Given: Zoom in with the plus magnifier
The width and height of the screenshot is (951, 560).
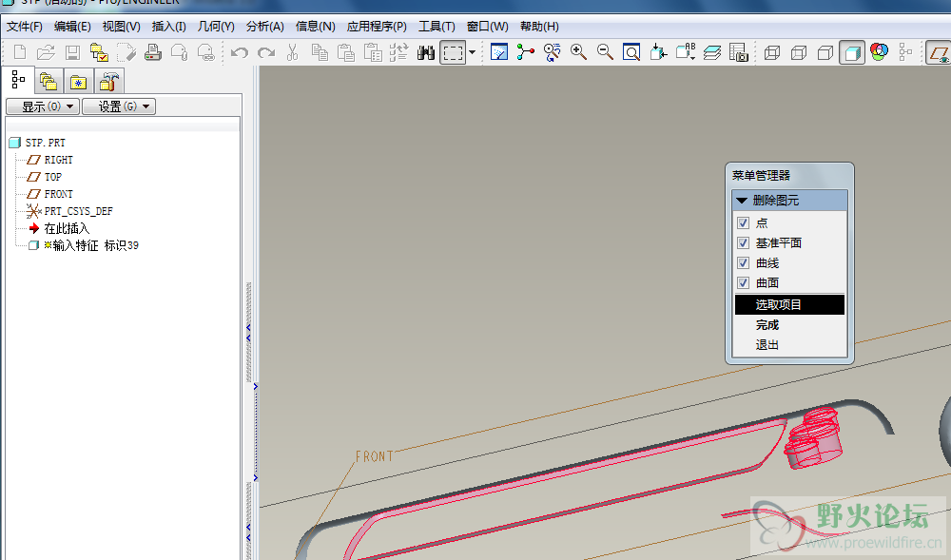Looking at the screenshot, I should 578,52.
